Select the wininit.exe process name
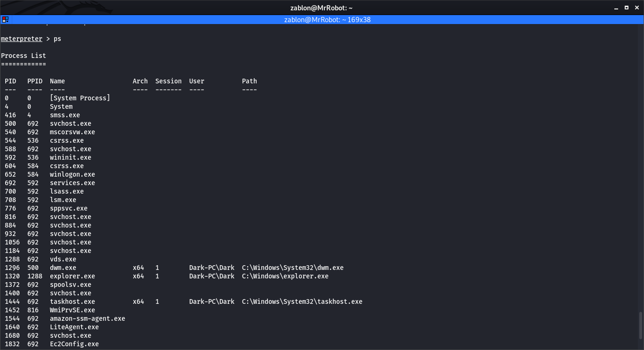Viewport: 644px width, 350px height. [x=71, y=157]
